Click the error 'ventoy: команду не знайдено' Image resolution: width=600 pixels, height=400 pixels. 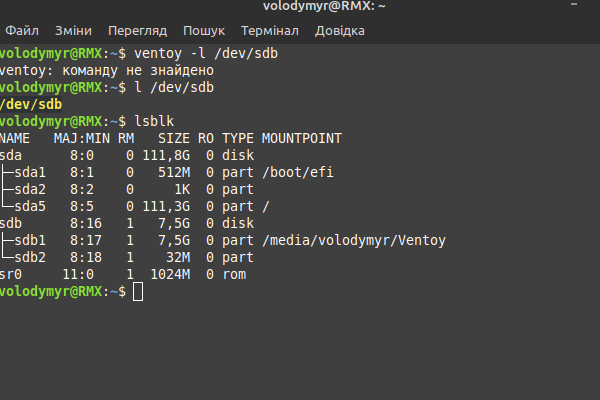click(107, 70)
